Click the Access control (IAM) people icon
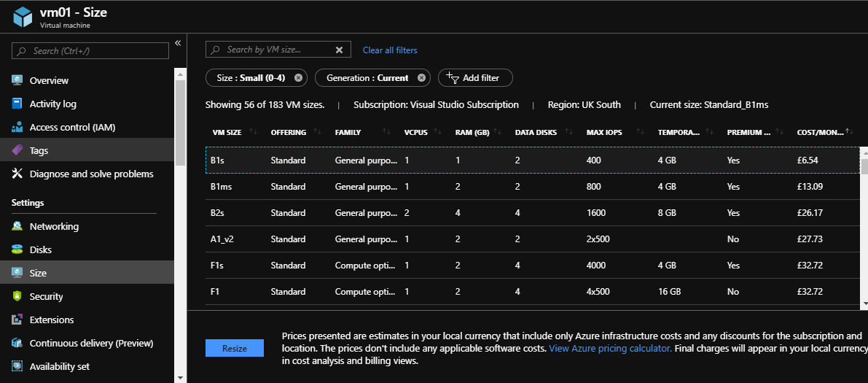868x383 pixels. pyautogui.click(x=17, y=127)
